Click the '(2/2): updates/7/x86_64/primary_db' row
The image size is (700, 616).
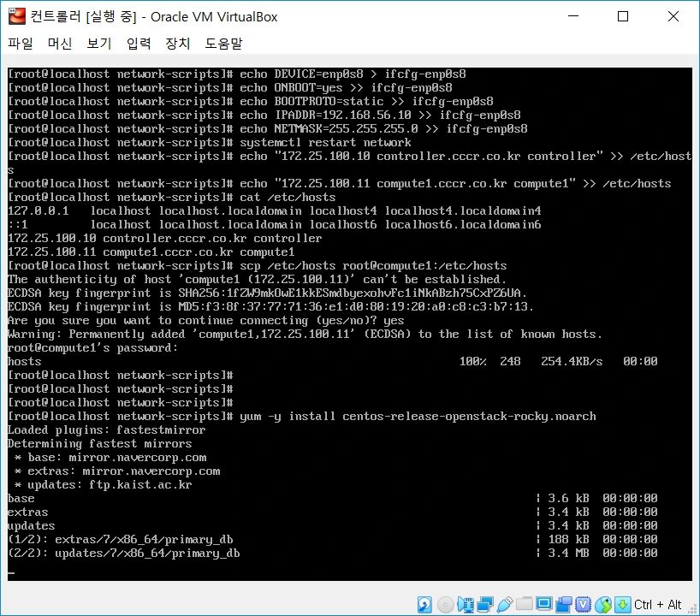click(x=333, y=554)
